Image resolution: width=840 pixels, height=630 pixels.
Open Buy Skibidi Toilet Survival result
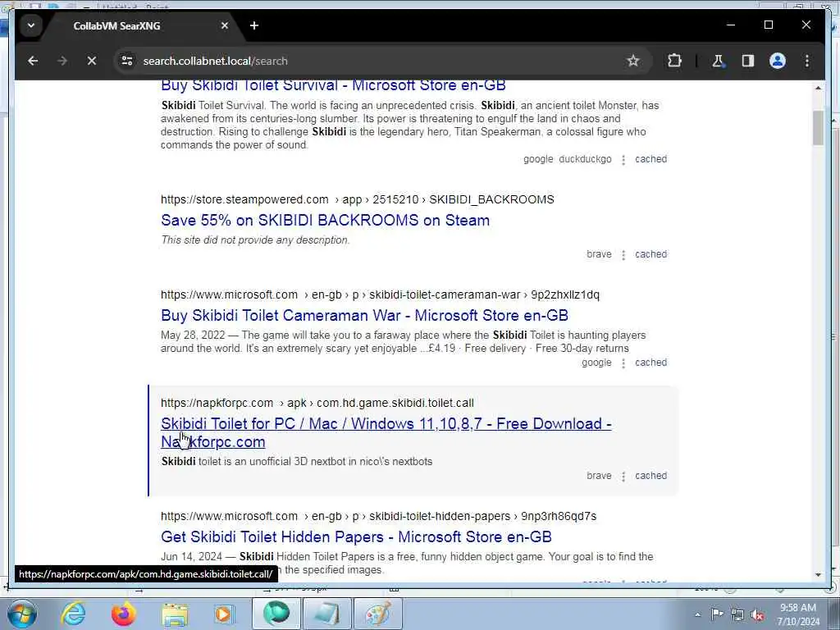(333, 85)
